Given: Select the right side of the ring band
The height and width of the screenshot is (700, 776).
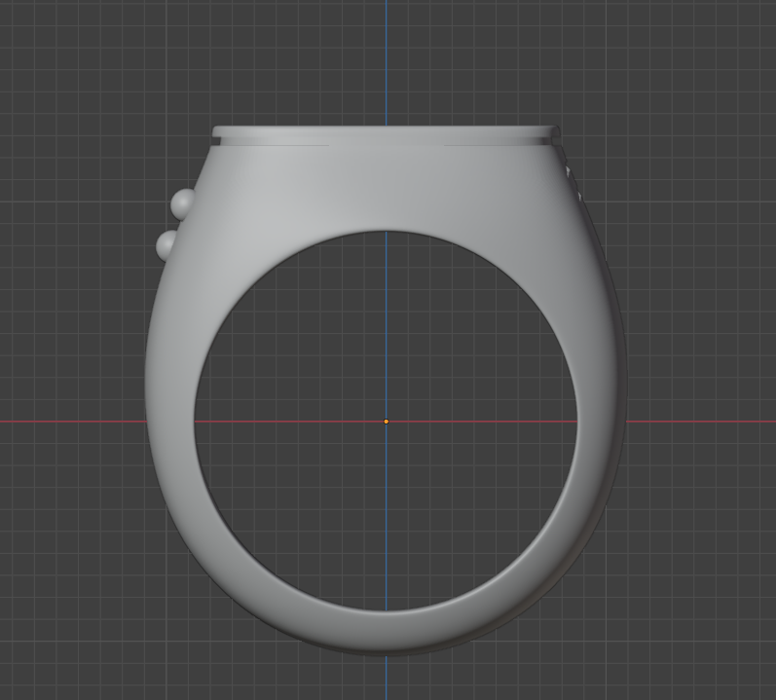Looking at the screenshot, I should 602,421.
